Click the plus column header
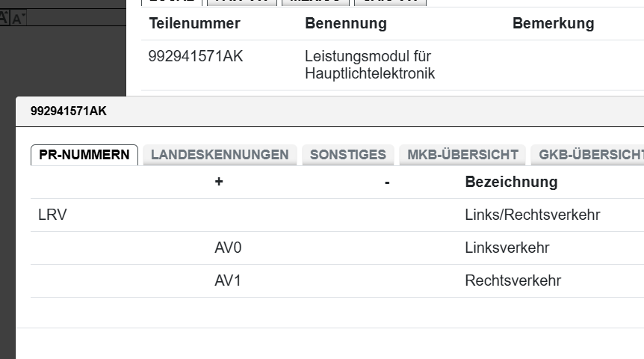This screenshot has width=644, height=359. pyautogui.click(x=219, y=182)
